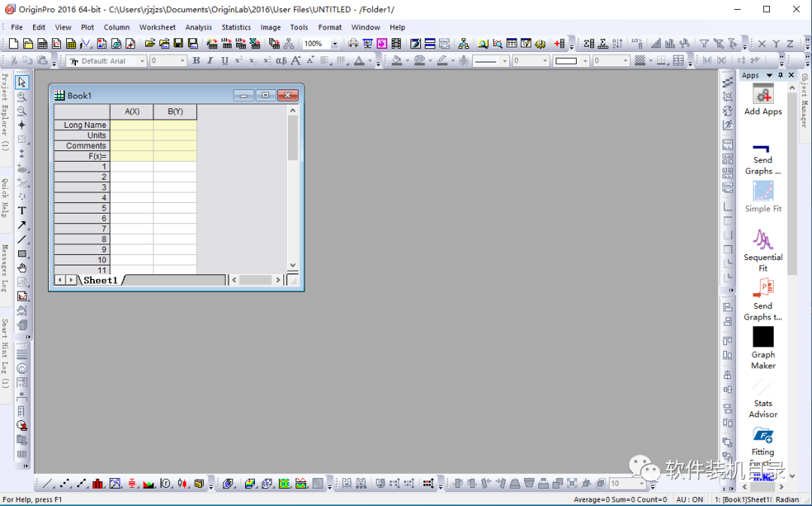Click the New Folder toolbar icon
Screen dimensions: 812x506
coord(29,44)
